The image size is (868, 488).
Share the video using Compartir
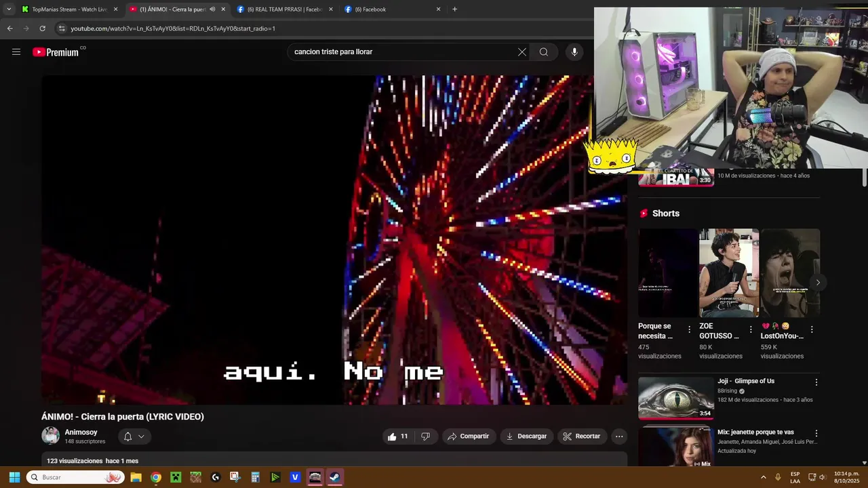[x=468, y=436]
